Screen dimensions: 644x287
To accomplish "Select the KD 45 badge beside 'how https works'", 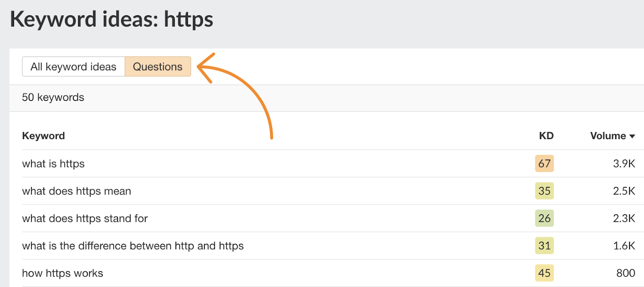I will click(544, 273).
